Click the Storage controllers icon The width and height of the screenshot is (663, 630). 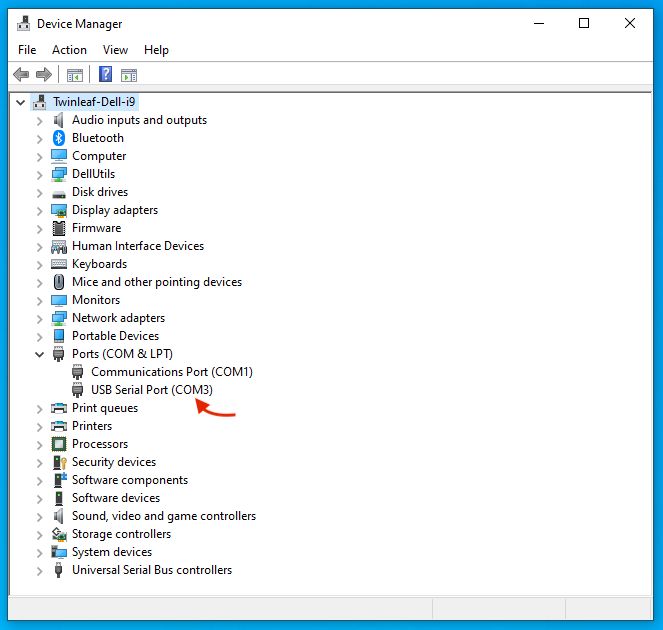tap(59, 534)
